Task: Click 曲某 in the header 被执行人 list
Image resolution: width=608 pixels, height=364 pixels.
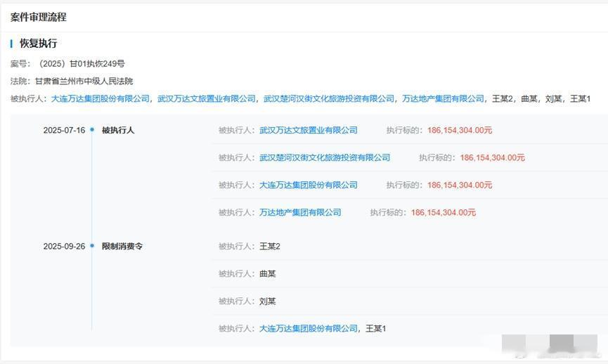Action: tap(529, 99)
